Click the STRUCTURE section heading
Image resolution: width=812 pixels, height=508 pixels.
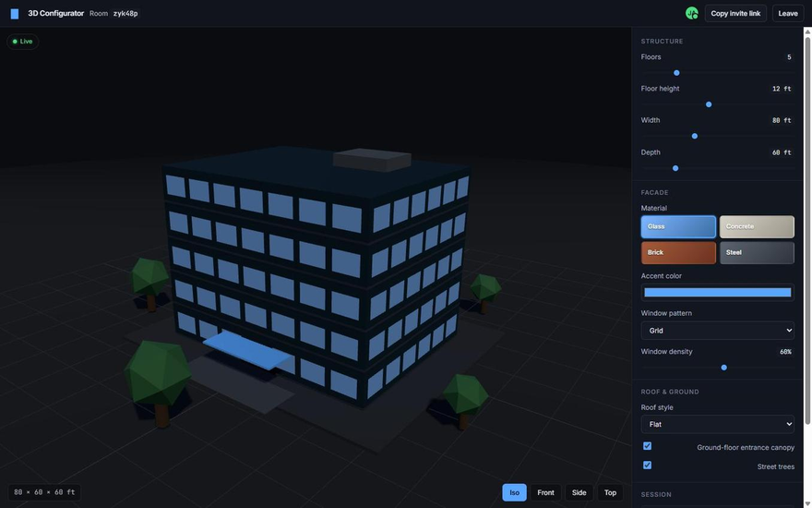(662, 41)
